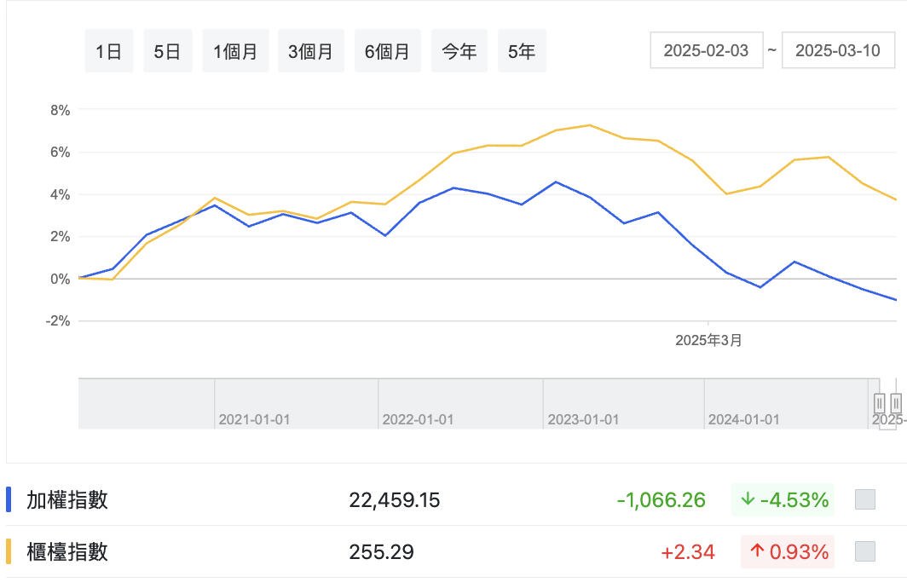907x588 pixels.
Task: Select the 5日 time range
Action: (167, 51)
